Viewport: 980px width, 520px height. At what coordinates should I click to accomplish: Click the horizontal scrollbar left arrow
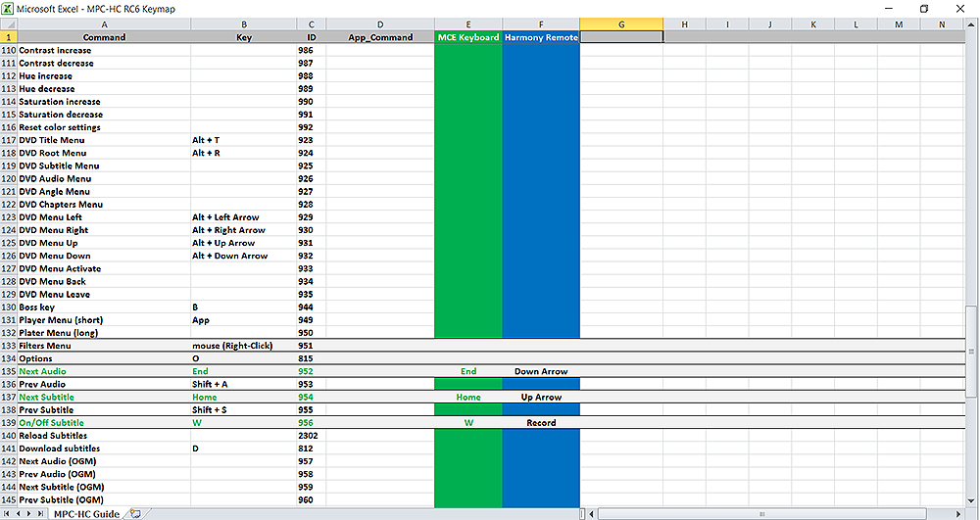pyautogui.click(x=593, y=514)
